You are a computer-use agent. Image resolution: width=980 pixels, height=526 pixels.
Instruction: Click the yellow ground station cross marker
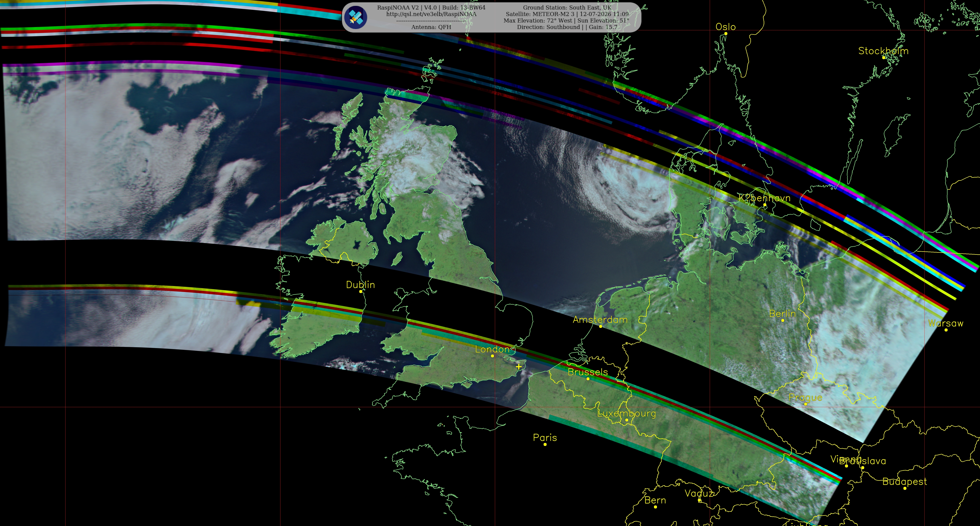(x=519, y=367)
